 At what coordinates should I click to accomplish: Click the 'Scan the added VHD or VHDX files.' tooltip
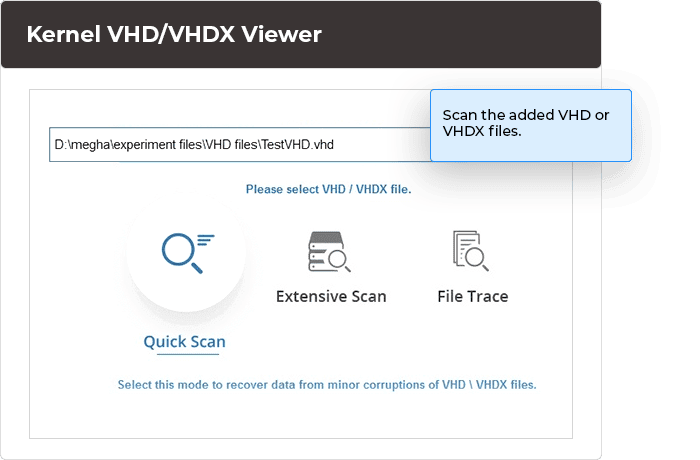click(x=531, y=125)
